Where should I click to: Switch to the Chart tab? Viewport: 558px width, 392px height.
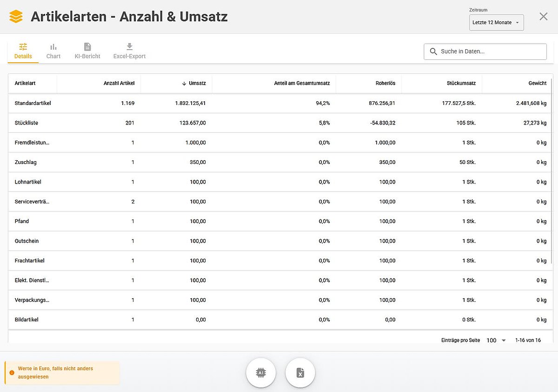tap(53, 51)
